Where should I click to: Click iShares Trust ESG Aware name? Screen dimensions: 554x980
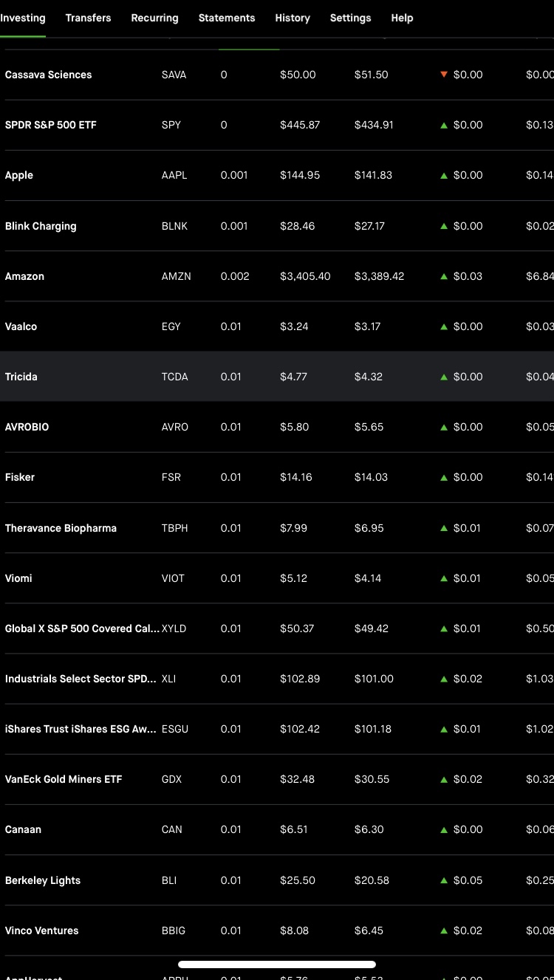(81, 729)
